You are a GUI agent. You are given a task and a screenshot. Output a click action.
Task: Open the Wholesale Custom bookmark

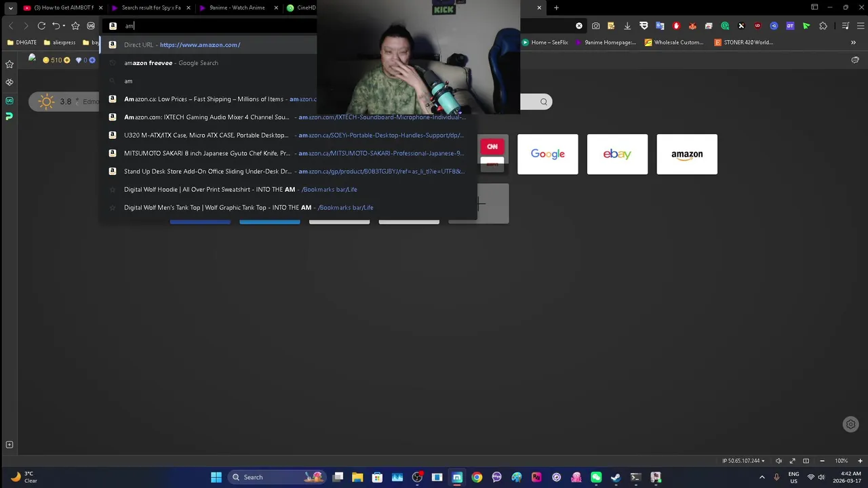(x=674, y=42)
